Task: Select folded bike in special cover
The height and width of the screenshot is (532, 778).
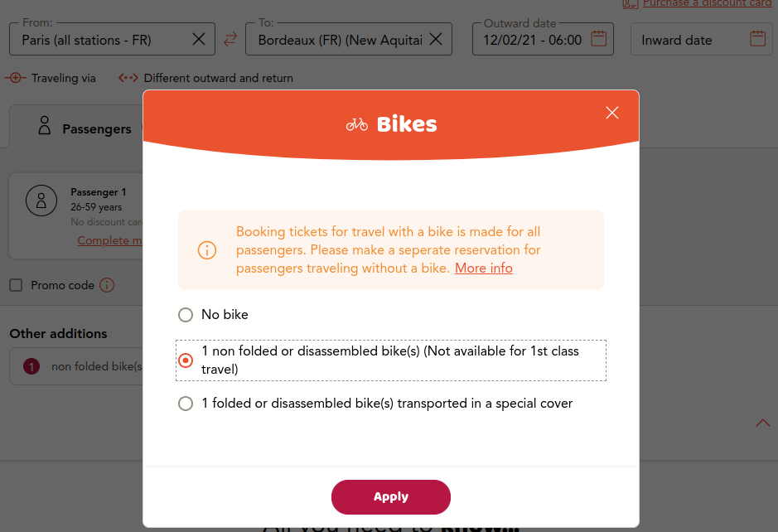Action: click(x=186, y=404)
